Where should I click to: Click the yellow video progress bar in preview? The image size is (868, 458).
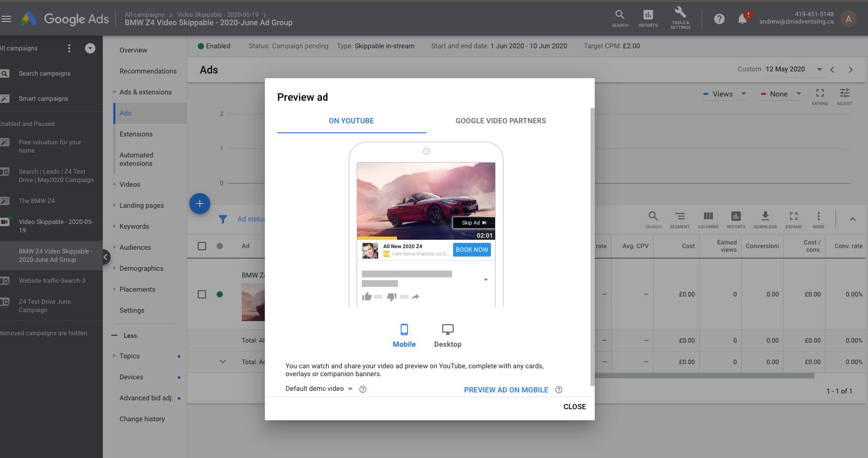[x=377, y=238]
